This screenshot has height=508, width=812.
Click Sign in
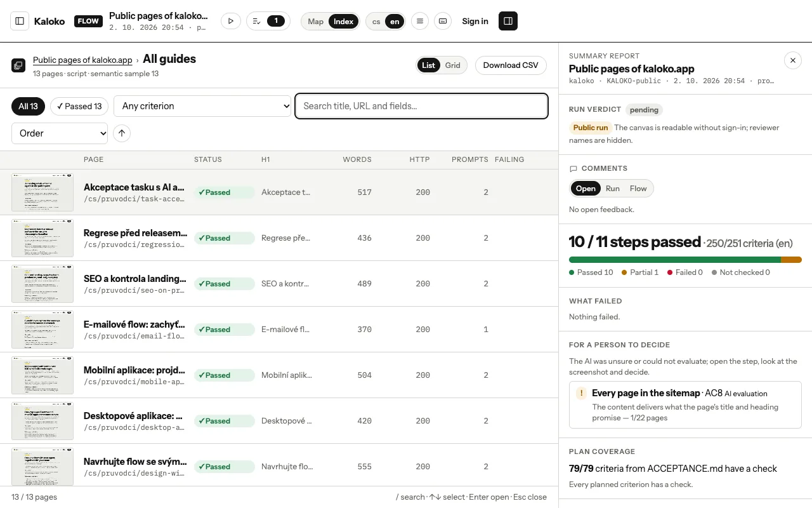pyautogui.click(x=475, y=21)
